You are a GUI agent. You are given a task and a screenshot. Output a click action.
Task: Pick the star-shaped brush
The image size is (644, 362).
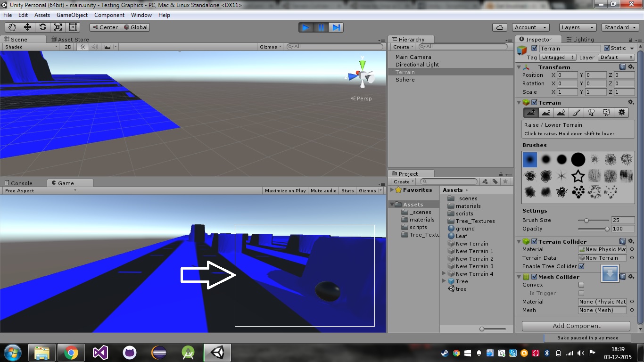578,177
